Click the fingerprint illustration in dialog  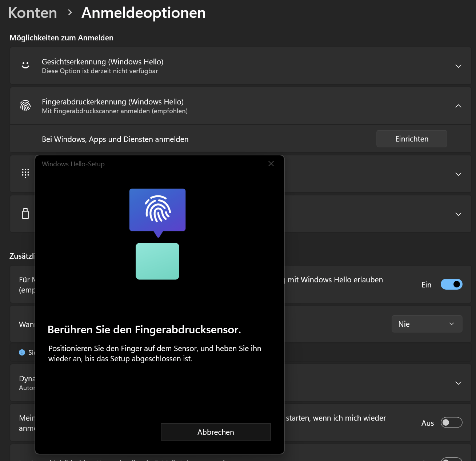pos(157,213)
